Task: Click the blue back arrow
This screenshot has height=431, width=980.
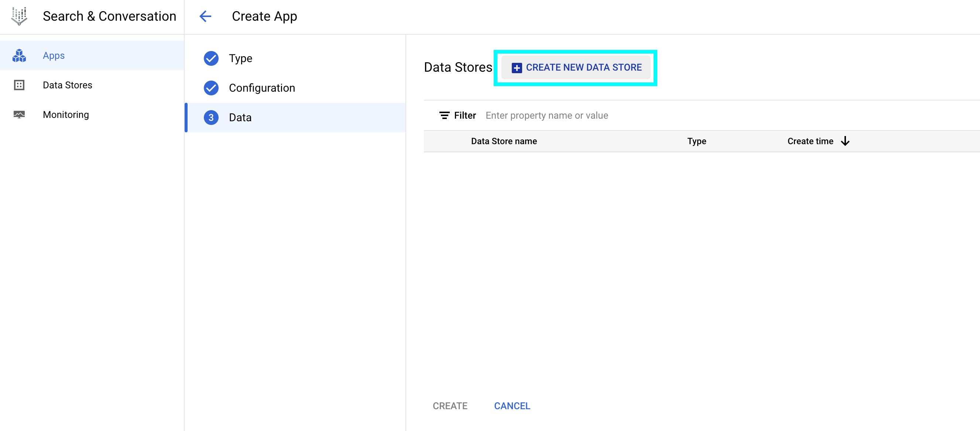Action: 205,16
